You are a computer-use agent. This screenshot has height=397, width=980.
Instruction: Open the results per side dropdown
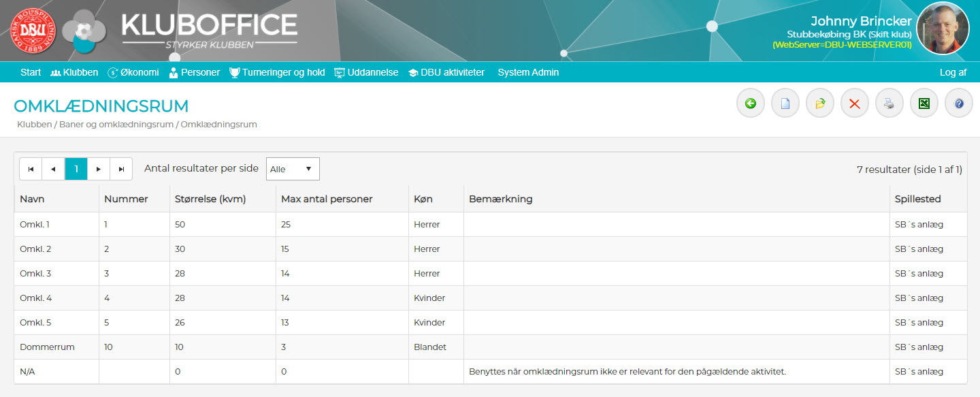(x=293, y=169)
